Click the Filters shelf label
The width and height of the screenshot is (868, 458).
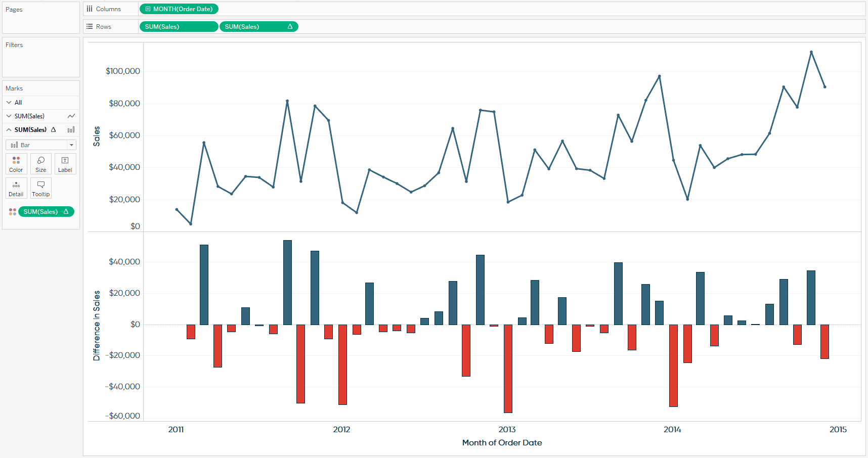(14, 45)
